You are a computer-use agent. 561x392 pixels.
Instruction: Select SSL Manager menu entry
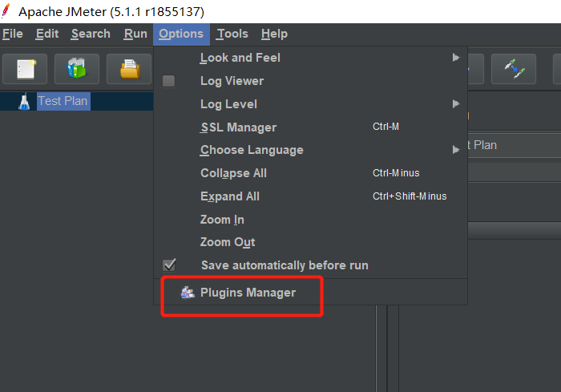pyautogui.click(x=238, y=127)
